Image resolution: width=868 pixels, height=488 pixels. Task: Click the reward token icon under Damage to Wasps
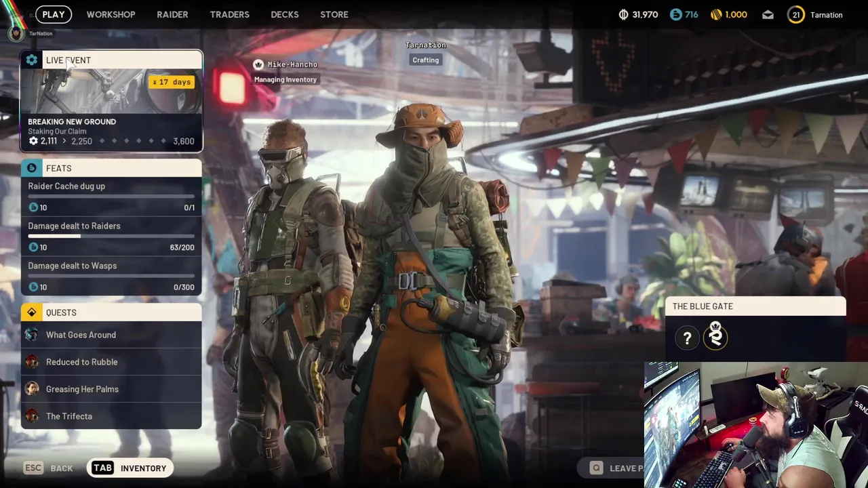[33, 287]
